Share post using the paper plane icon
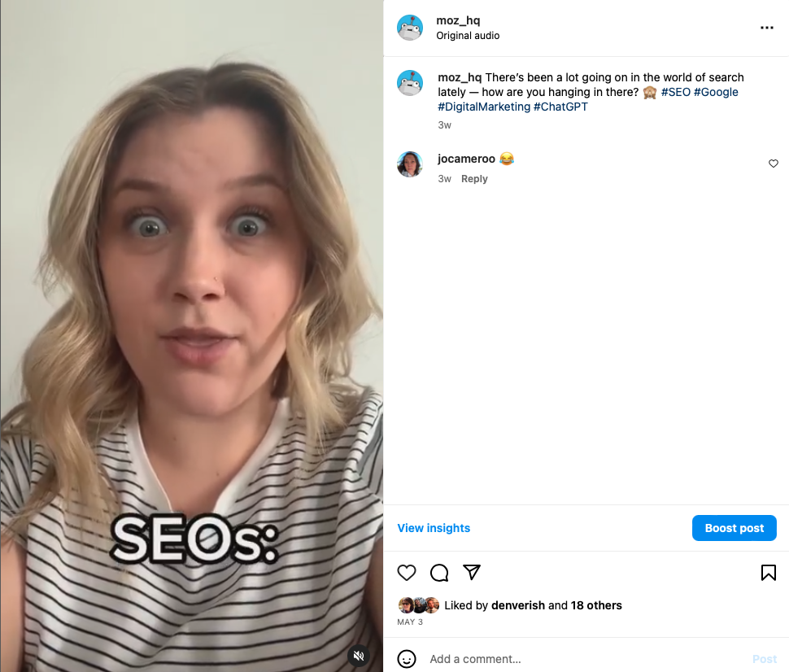This screenshot has width=789, height=672. tap(472, 572)
